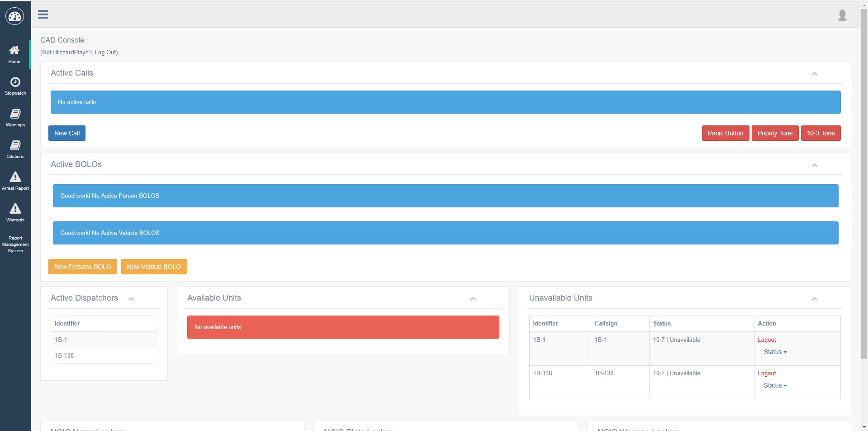Open the user profile avatar icon
This screenshot has width=868, height=431.
(842, 15)
